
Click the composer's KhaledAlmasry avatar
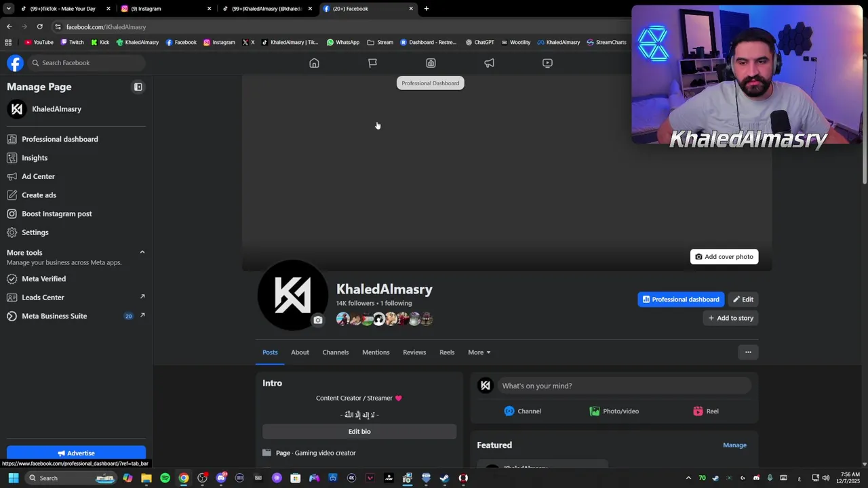[486, 386]
